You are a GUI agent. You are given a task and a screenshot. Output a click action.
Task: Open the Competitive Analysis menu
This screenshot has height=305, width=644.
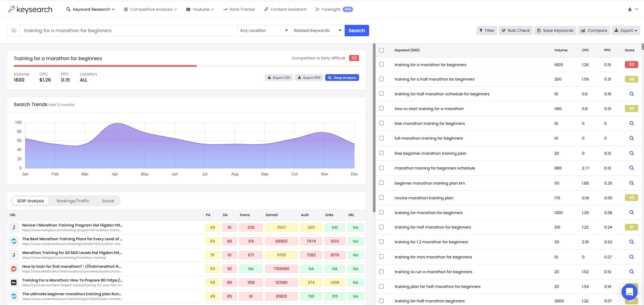[x=150, y=9]
